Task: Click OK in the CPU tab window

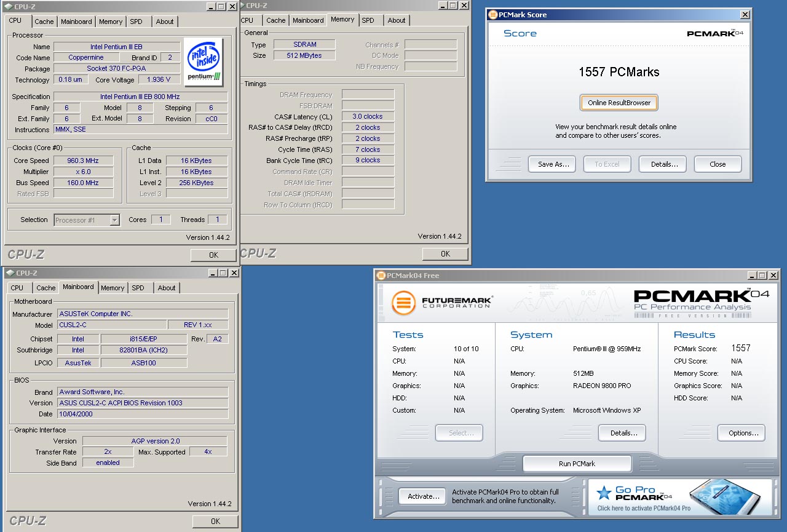Action: (x=213, y=255)
